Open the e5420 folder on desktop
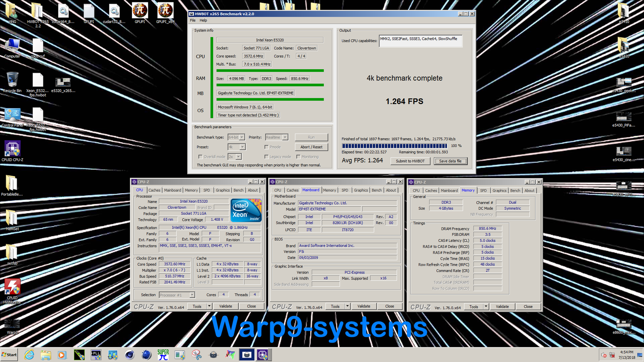This screenshot has width=644, height=362. (624, 48)
